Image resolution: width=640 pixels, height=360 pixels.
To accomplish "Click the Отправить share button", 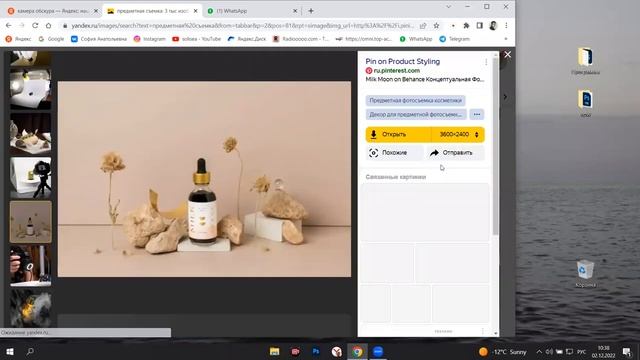I will coord(455,153).
